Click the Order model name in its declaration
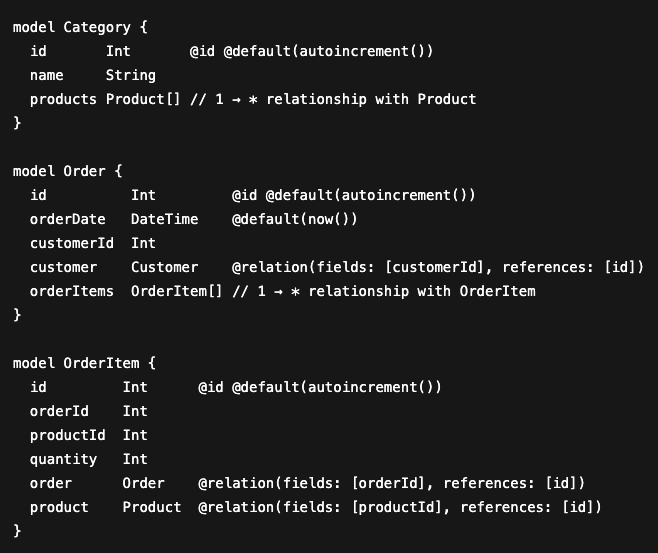The height and width of the screenshot is (553, 658). 84,171
